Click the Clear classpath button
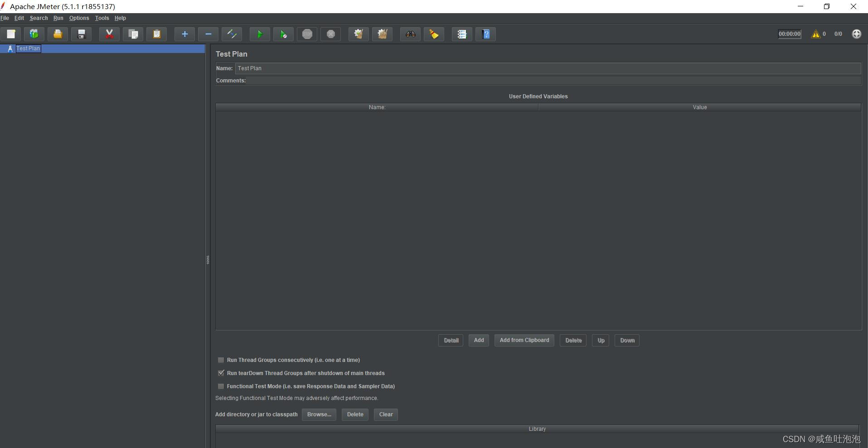Viewport: 868px width, 448px height. click(386, 414)
